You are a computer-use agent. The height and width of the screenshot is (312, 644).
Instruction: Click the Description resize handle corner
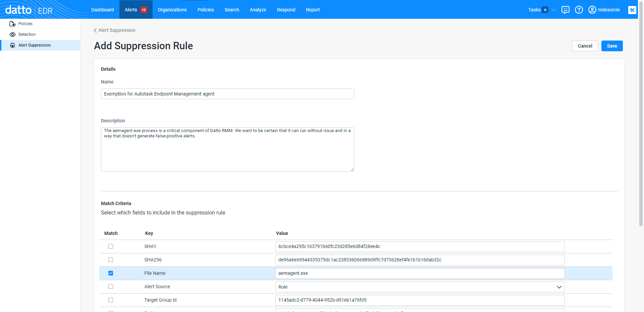click(x=352, y=169)
